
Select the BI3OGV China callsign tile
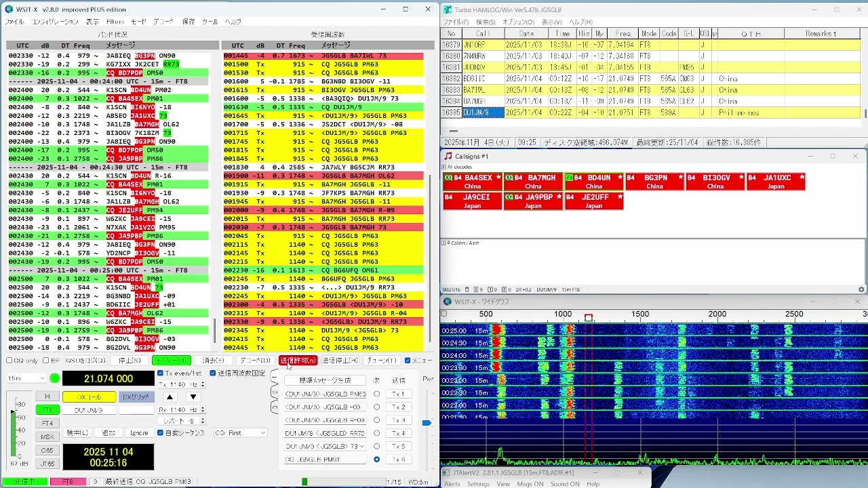coord(715,182)
